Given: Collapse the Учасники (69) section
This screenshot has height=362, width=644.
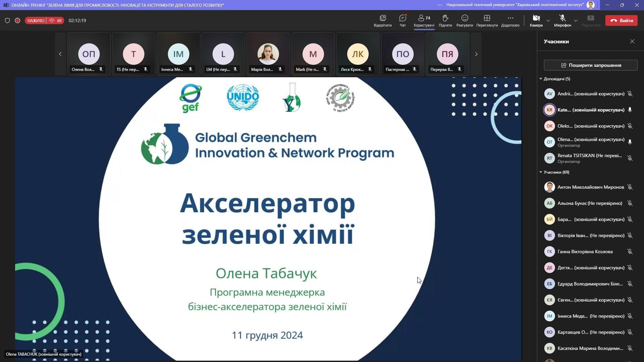Looking at the screenshot, I should [541, 172].
